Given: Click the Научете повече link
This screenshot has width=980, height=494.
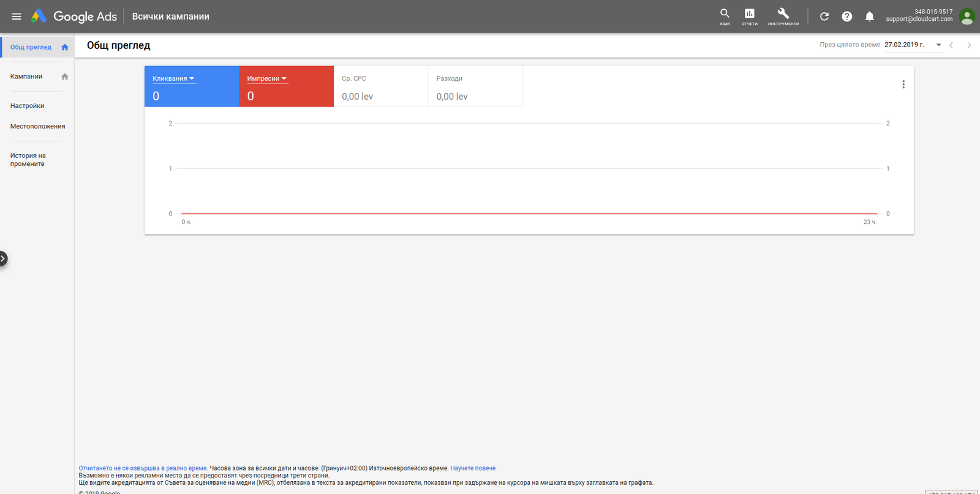Looking at the screenshot, I should tap(473, 468).
